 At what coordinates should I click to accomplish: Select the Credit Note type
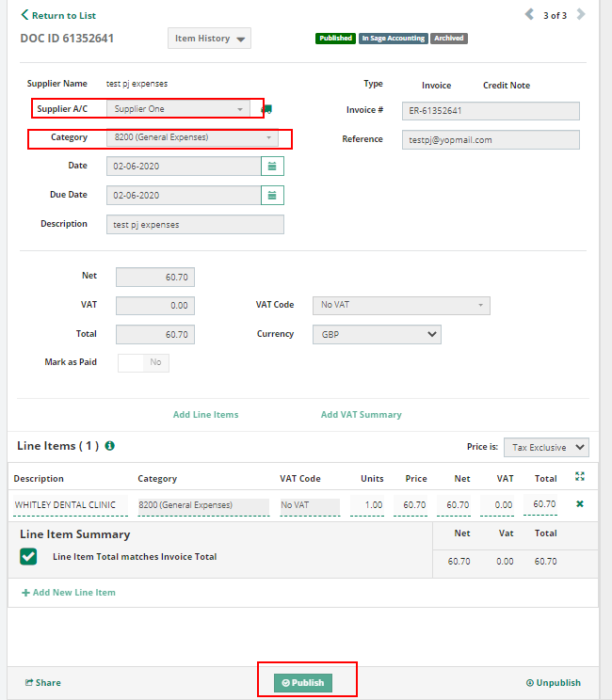pos(506,86)
